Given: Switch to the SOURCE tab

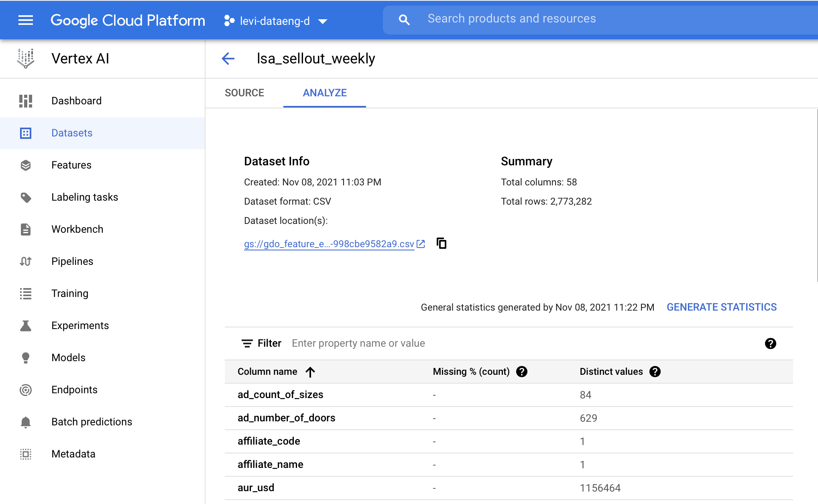Looking at the screenshot, I should [244, 93].
